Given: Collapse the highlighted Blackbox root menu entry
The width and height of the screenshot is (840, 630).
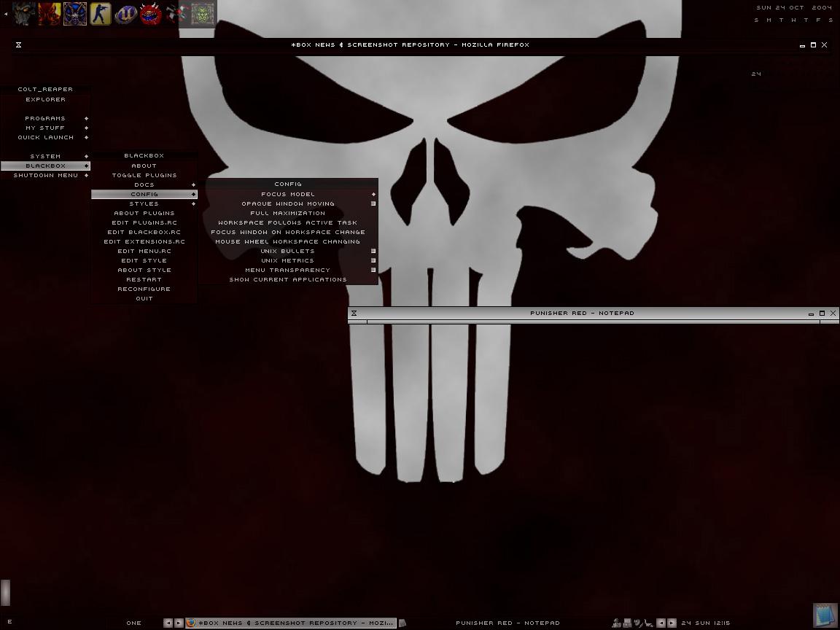Looking at the screenshot, I should tap(45, 166).
